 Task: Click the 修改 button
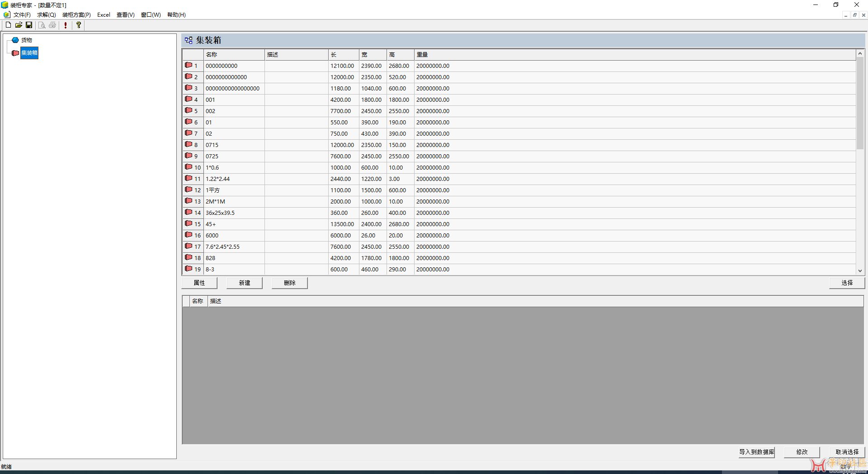(x=802, y=452)
